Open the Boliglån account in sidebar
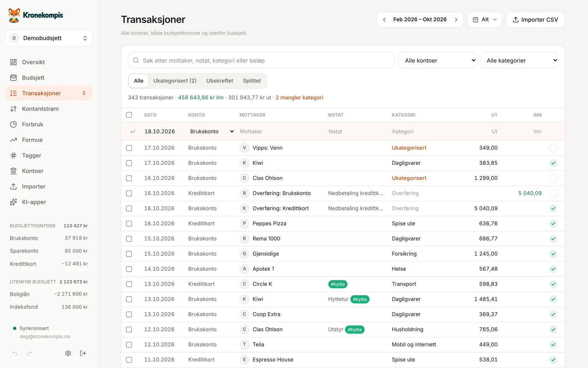This screenshot has width=588, height=368. coord(49,294)
